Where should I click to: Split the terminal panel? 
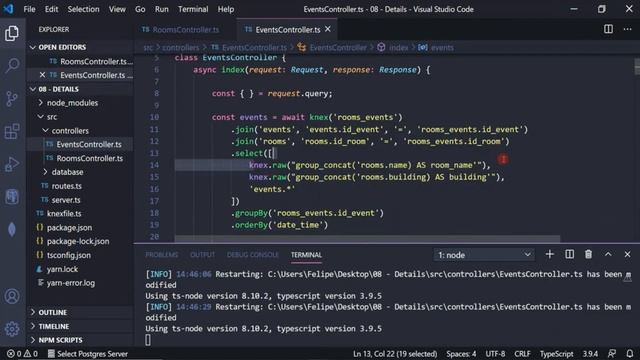click(x=569, y=254)
